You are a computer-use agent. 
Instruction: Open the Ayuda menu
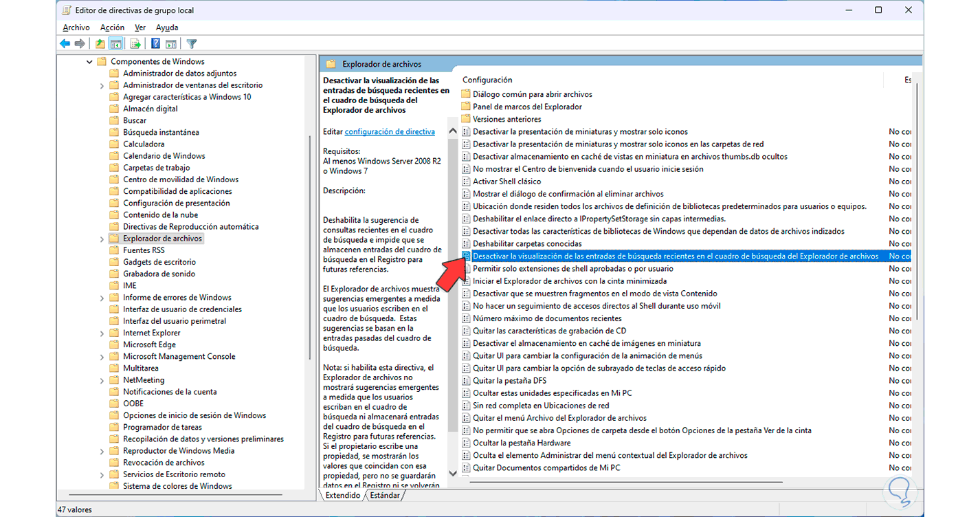coord(167,27)
